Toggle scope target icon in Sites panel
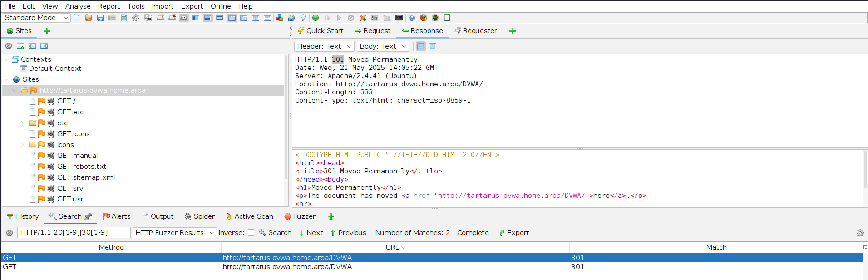Image resolution: width=868 pixels, height=280 pixels. (9, 46)
